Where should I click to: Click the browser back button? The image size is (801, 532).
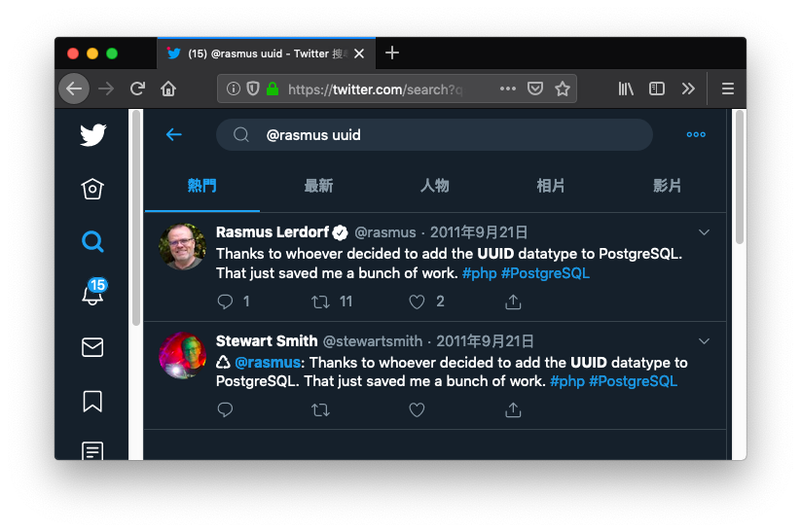point(74,89)
